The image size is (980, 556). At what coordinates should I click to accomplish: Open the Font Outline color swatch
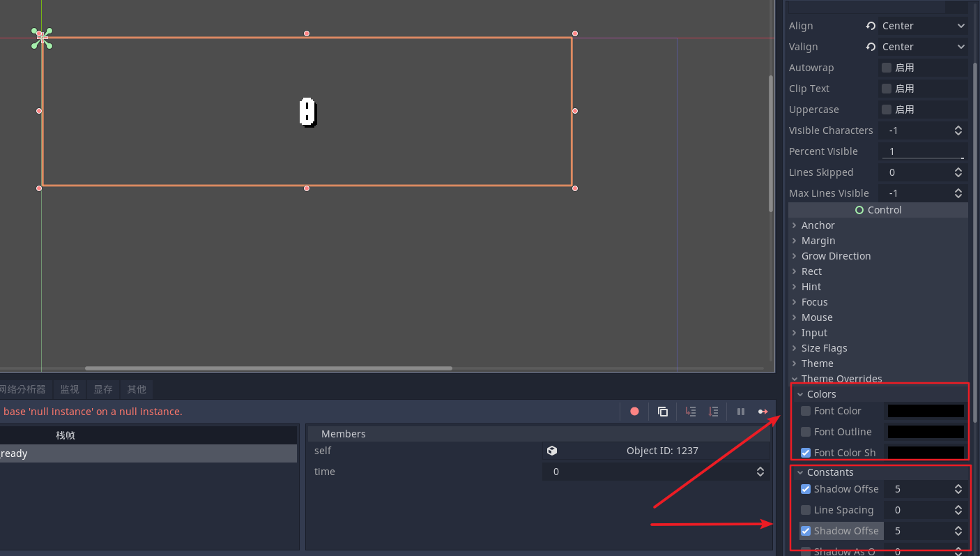926,432
